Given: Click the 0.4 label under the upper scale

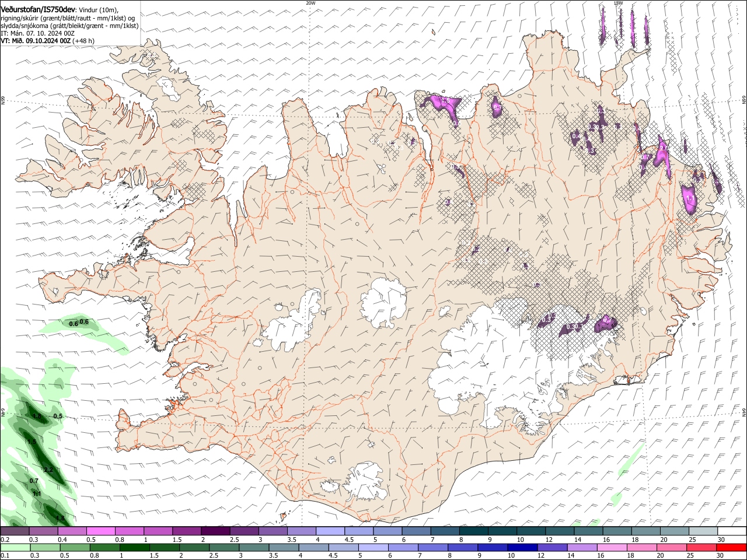Looking at the screenshot, I should [62, 540].
